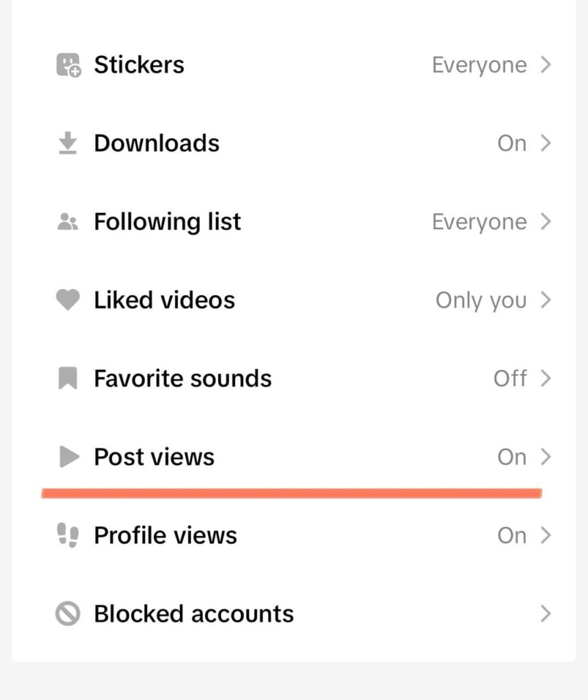588x700 pixels.
Task: Tap the Liked videos heart icon
Action: click(x=68, y=300)
